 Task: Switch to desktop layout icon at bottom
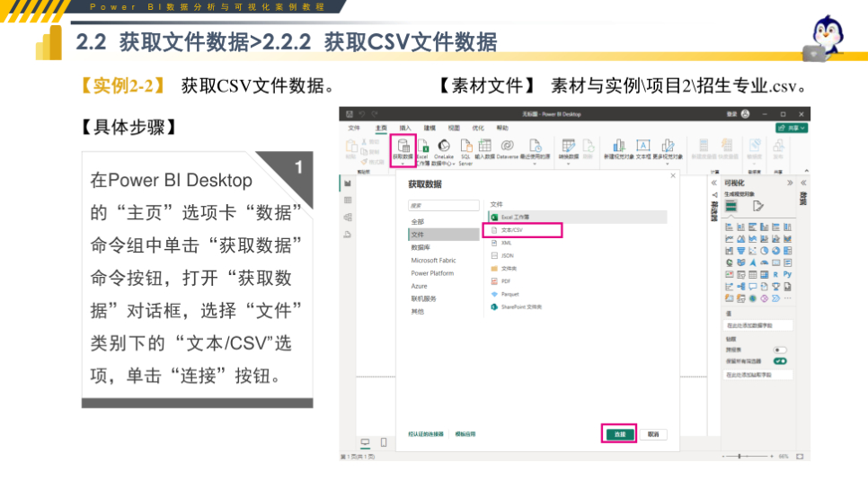coord(365,442)
